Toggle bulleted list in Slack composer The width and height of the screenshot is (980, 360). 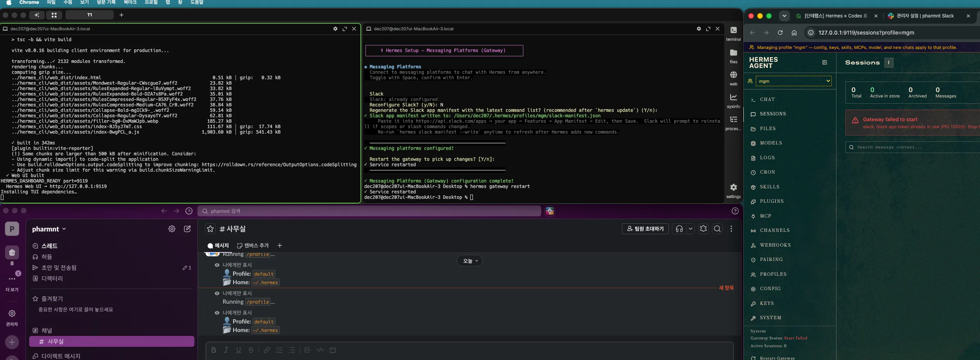292,350
